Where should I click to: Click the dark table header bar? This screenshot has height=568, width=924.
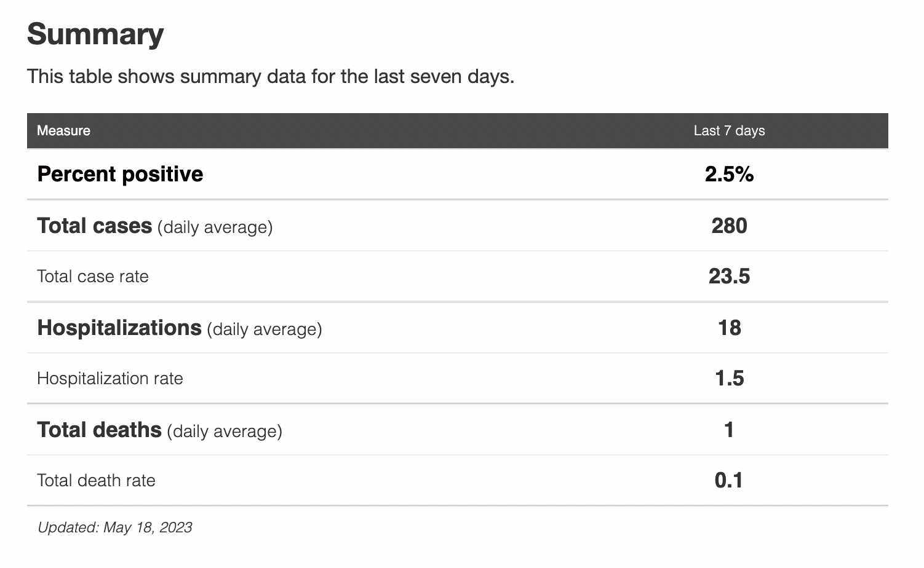(x=394, y=130)
